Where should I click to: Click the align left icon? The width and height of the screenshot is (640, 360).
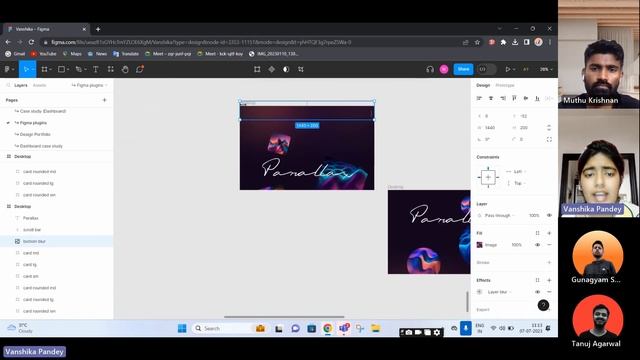[x=479, y=98]
